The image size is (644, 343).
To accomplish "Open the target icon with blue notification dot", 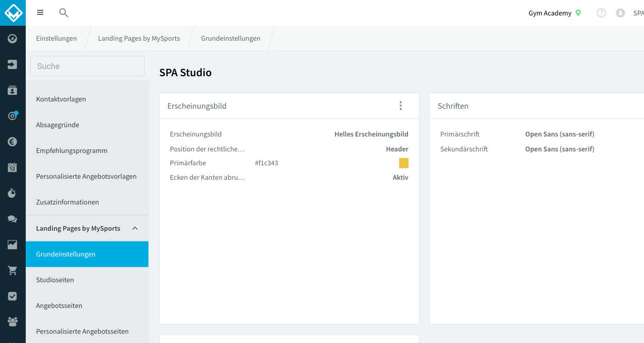I will pyautogui.click(x=12, y=116).
